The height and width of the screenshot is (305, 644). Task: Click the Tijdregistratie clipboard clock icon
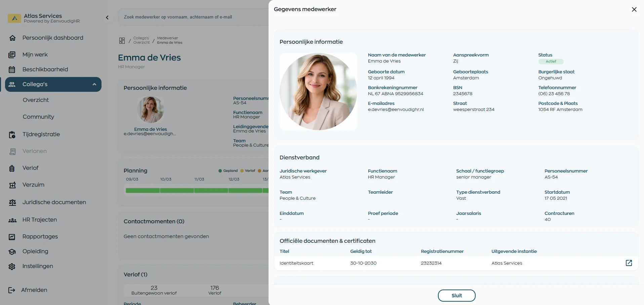tap(12, 135)
